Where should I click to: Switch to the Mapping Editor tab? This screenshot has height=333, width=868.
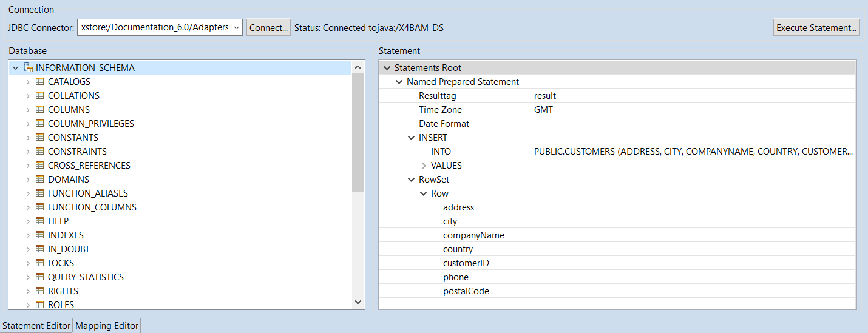pos(107,326)
